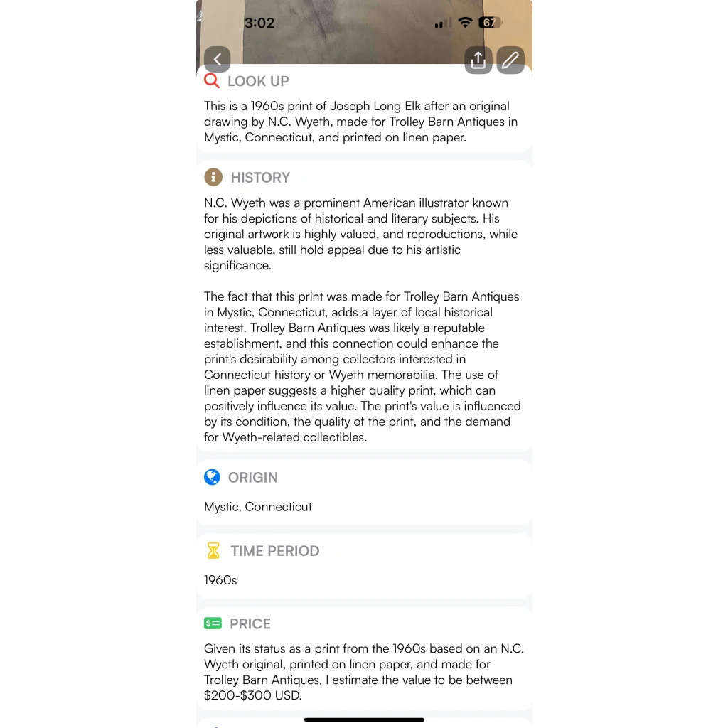Tap the PRICE section heading
Viewport: 728px width, 728px height.
[250, 623]
